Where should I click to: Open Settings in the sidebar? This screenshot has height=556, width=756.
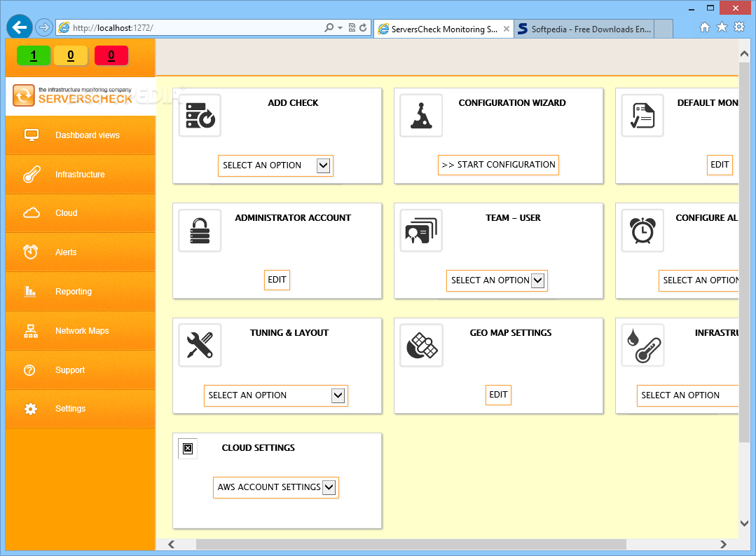[81, 409]
